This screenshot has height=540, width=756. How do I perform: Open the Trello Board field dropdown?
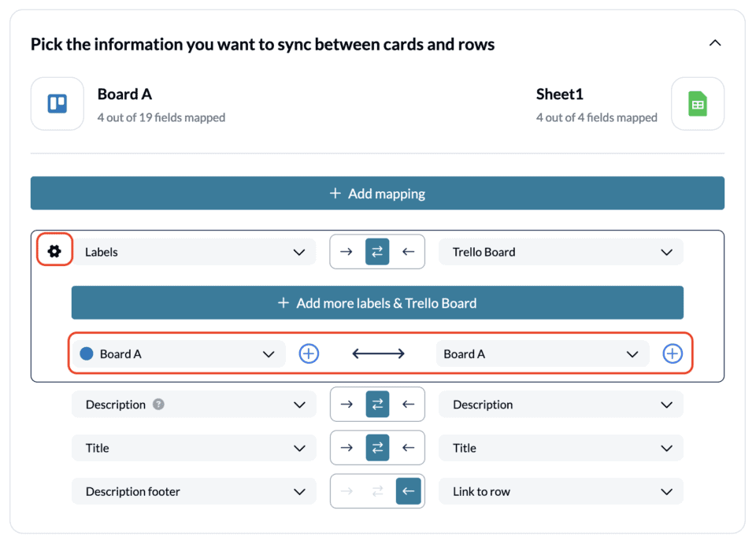click(561, 252)
